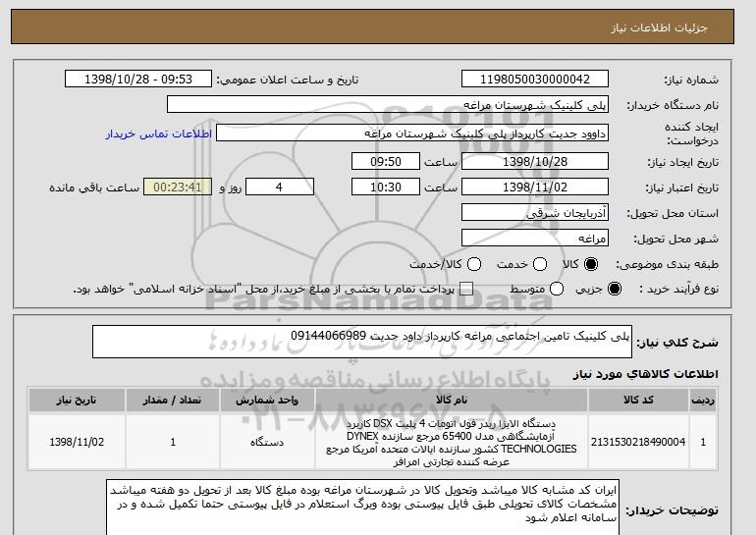The image size is (756, 535).
Task: Click the تاریخ نیاز column header
Action: coord(77,401)
